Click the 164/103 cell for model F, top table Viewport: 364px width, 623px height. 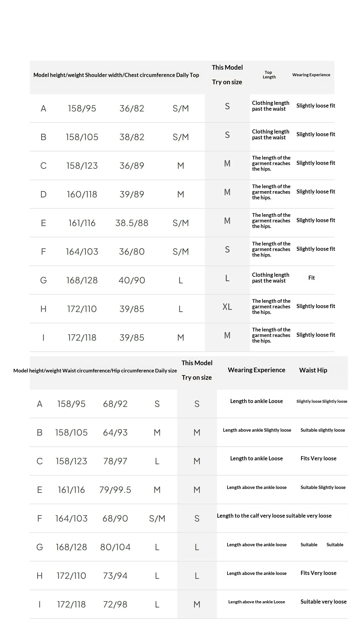tap(82, 252)
